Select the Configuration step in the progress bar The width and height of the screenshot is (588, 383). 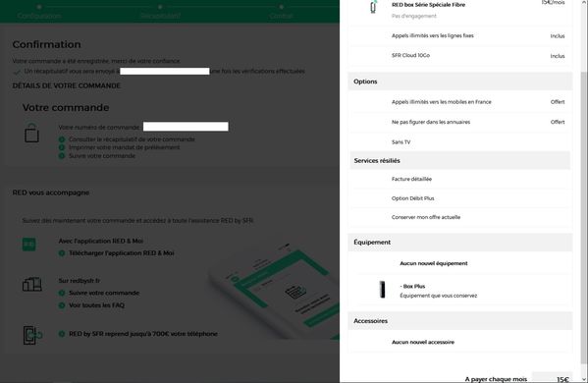click(39, 12)
